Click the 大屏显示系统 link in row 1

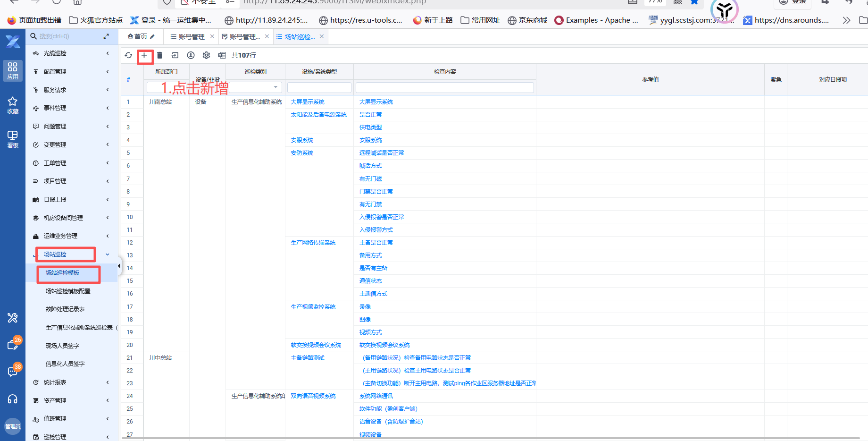point(308,102)
